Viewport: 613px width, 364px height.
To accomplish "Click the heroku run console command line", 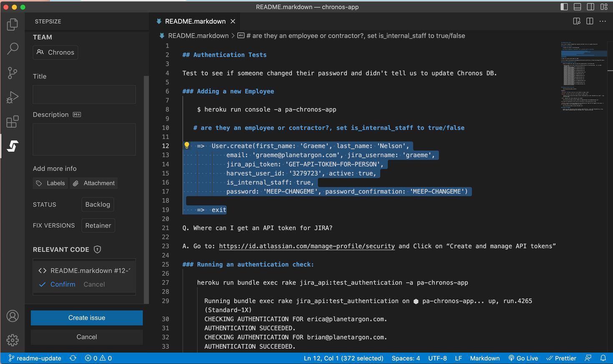I will [266, 110].
